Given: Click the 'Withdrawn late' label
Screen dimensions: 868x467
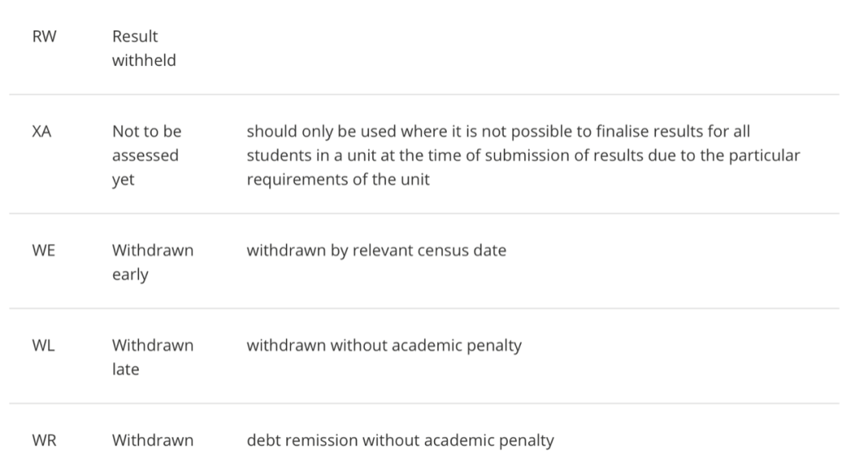Looking at the screenshot, I should pos(153,358).
